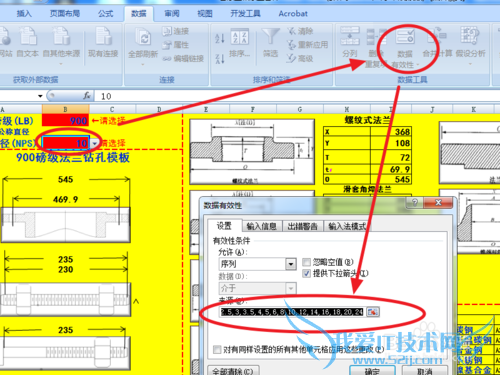Sort descending with the Z-A icon
500x375 pixels.
pyautogui.click(x=220, y=59)
